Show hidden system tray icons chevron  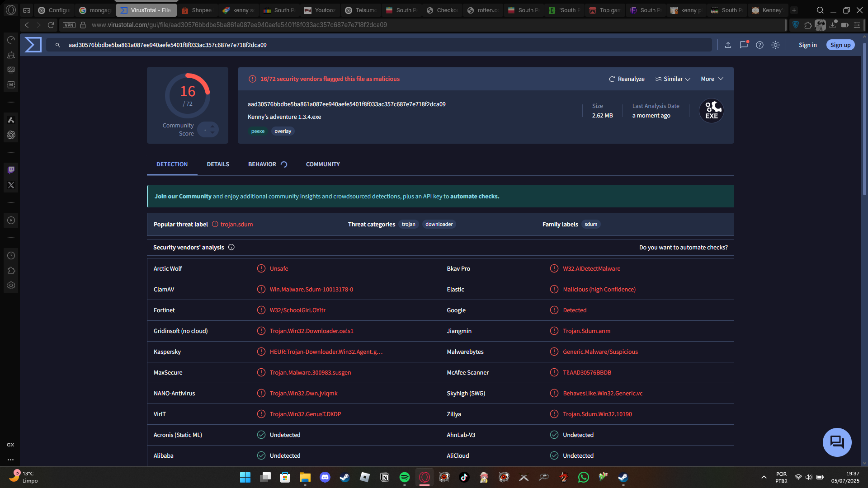[x=764, y=477]
